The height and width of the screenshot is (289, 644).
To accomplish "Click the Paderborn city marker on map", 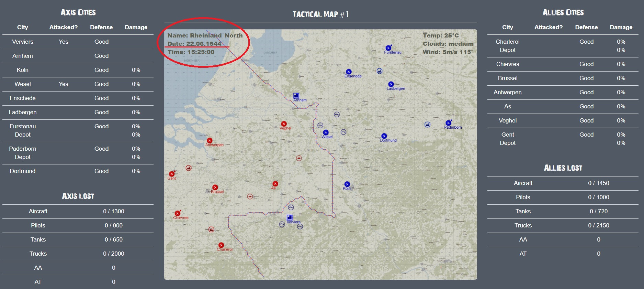I will coord(448,123).
